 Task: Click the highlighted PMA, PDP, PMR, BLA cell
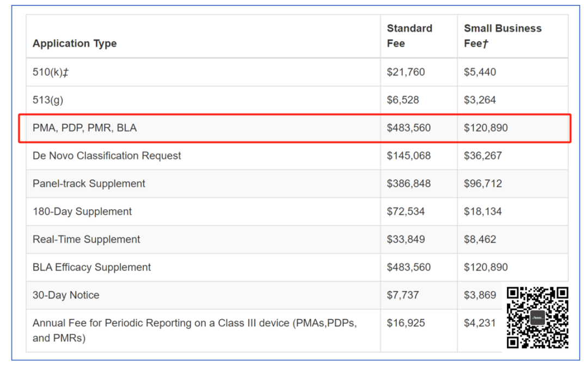[85, 128]
